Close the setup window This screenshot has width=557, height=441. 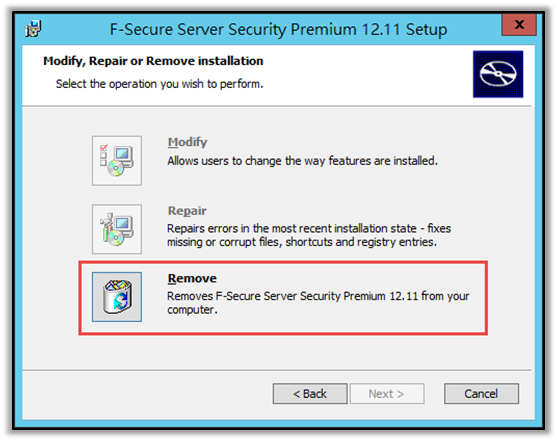[x=519, y=25]
